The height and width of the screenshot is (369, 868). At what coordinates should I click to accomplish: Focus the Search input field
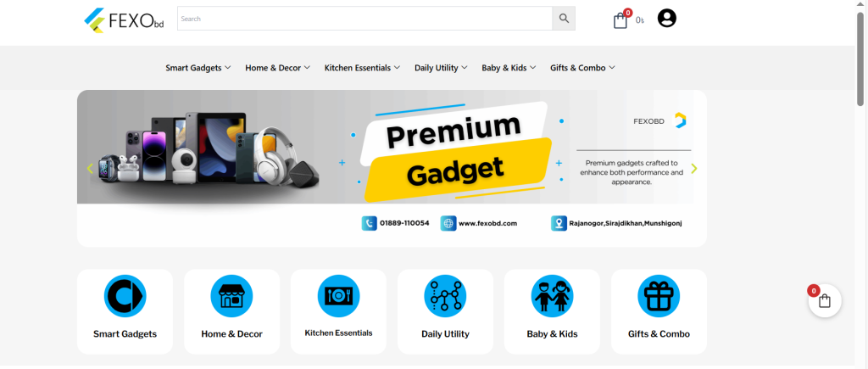pyautogui.click(x=364, y=19)
